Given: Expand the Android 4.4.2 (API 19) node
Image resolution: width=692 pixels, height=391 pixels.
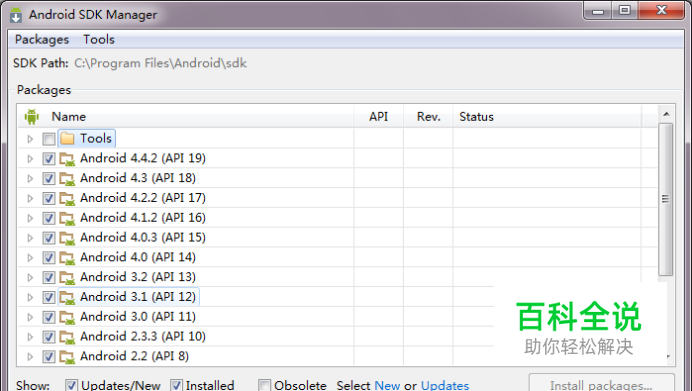Looking at the screenshot, I should point(30,159).
